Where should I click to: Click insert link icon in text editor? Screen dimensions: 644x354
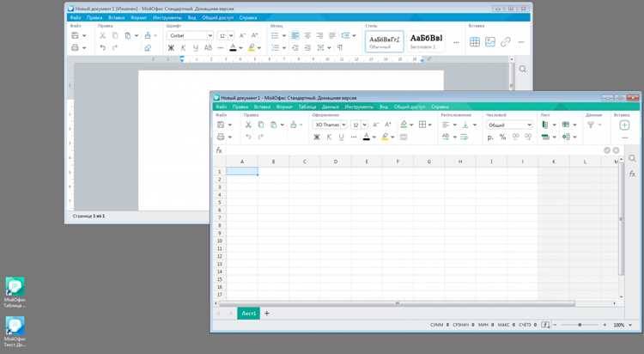(x=506, y=42)
